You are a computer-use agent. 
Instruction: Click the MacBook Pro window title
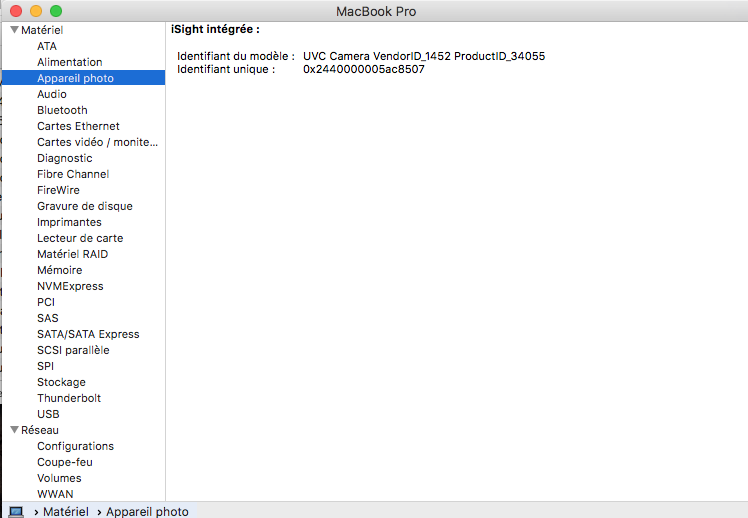(376, 11)
